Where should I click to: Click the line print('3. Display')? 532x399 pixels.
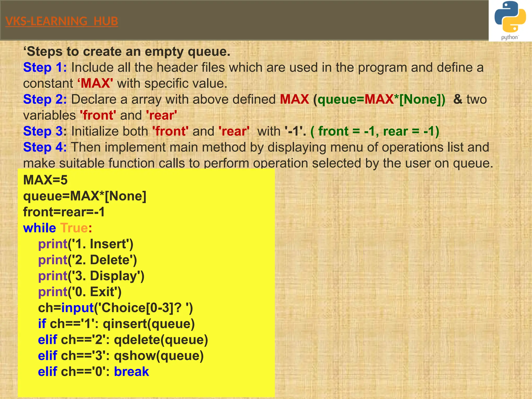[91, 276]
